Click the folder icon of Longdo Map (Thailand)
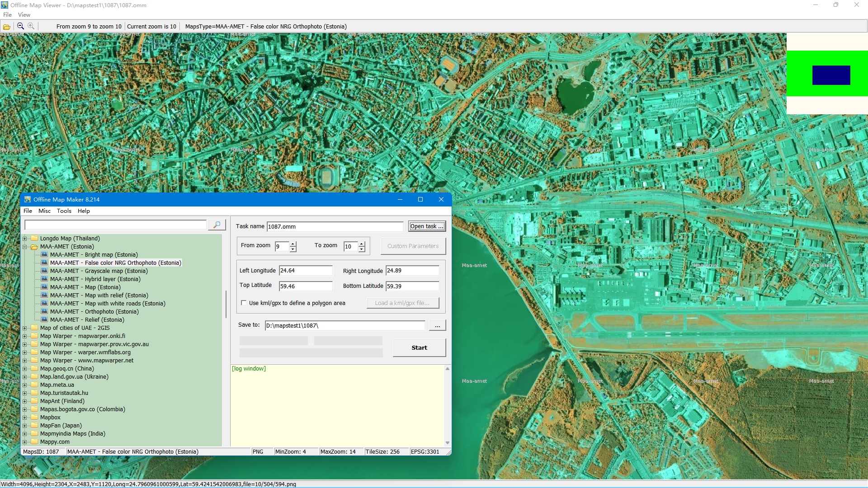Viewport: 868px width, 488px height. click(x=34, y=238)
